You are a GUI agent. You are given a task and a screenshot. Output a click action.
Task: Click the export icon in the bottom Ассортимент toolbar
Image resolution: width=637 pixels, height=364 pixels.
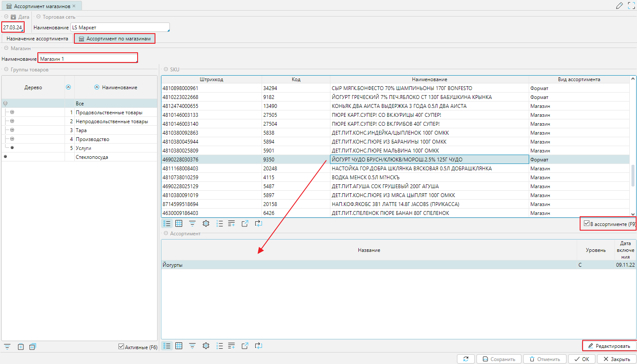[245, 346]
